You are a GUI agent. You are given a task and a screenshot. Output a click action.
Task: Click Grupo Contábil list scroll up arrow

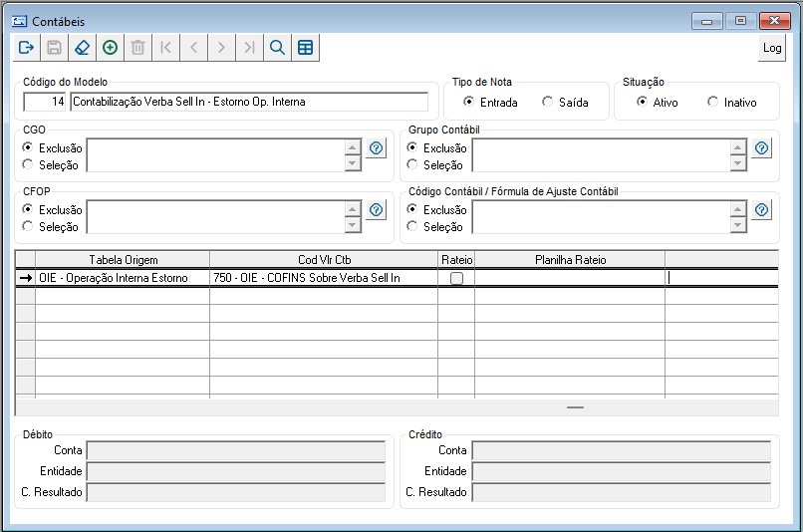[x=737, y=147]
